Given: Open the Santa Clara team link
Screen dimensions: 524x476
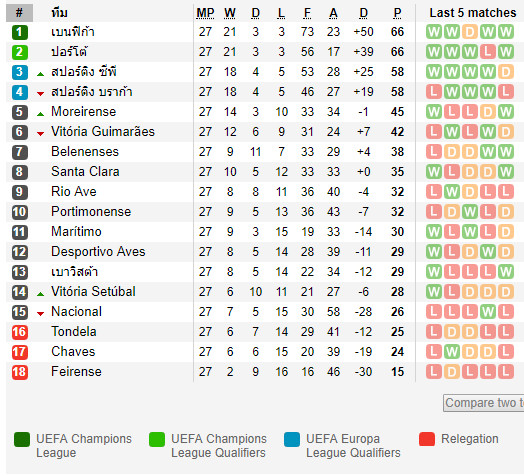Looking at the screenshot, I should (x=85, y=172).
